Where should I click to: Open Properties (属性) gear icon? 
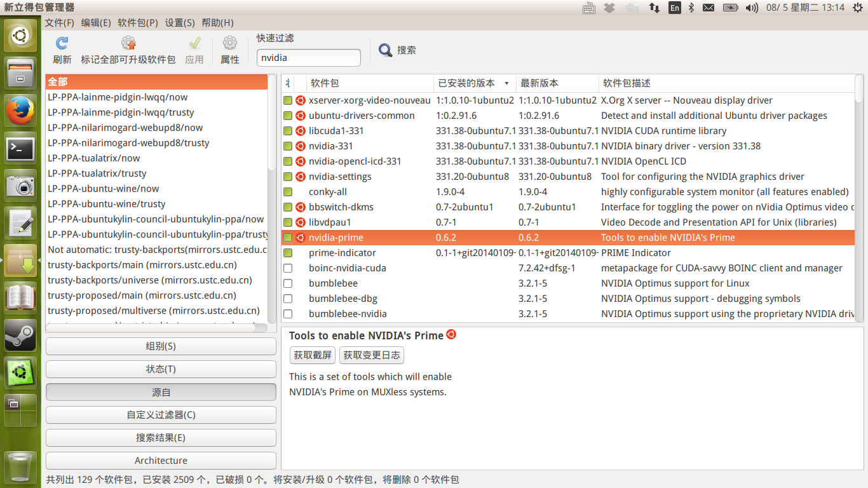(230, 43)
